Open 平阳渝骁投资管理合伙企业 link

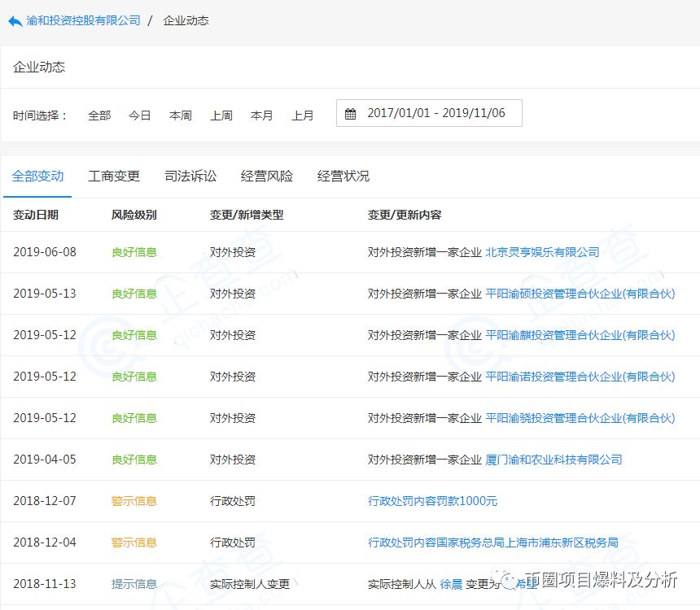point(580,418)
